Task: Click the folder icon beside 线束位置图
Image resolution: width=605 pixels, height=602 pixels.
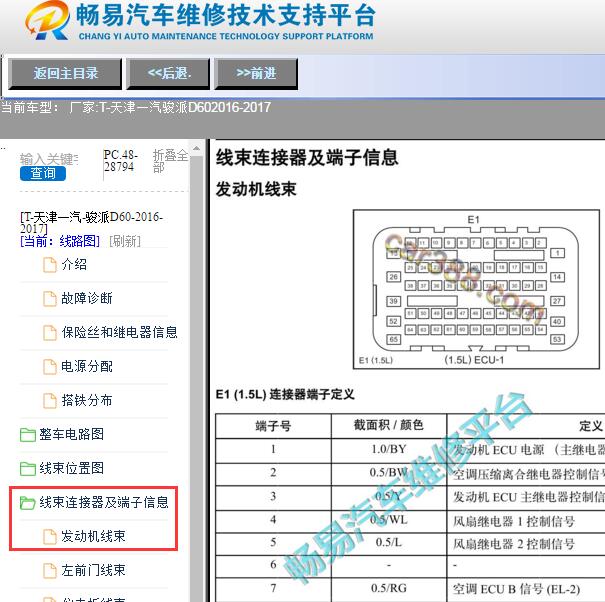Action: coord(27,468)
